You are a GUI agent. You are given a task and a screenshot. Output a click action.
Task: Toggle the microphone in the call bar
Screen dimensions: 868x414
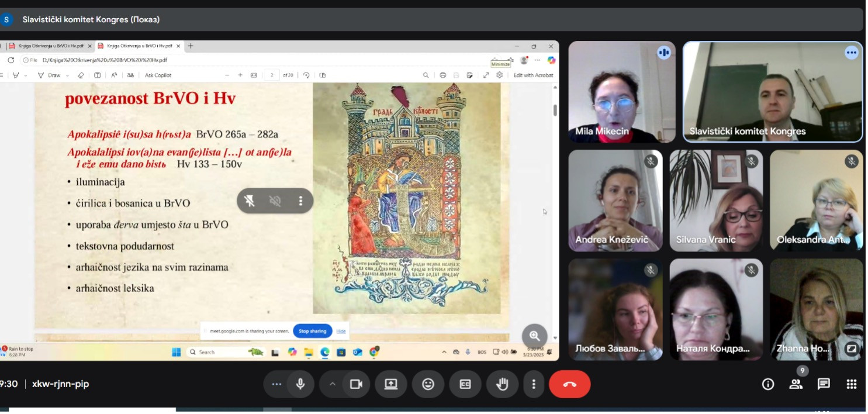click(300, 384)
